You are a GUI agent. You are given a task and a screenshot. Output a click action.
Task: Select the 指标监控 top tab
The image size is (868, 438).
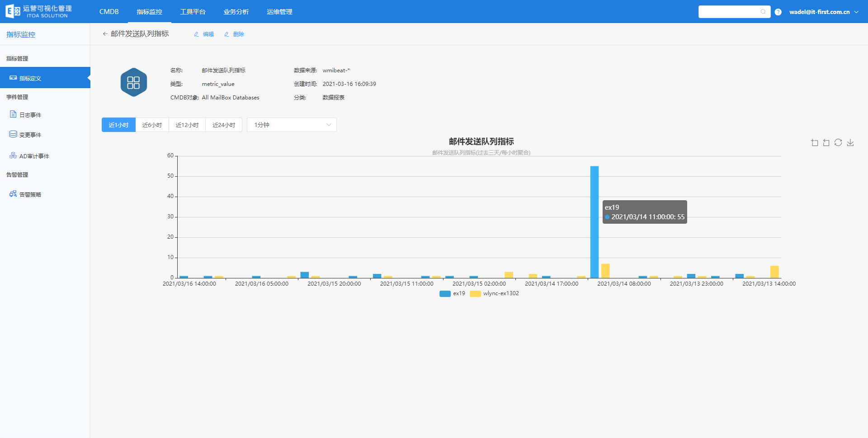(149, 12)
